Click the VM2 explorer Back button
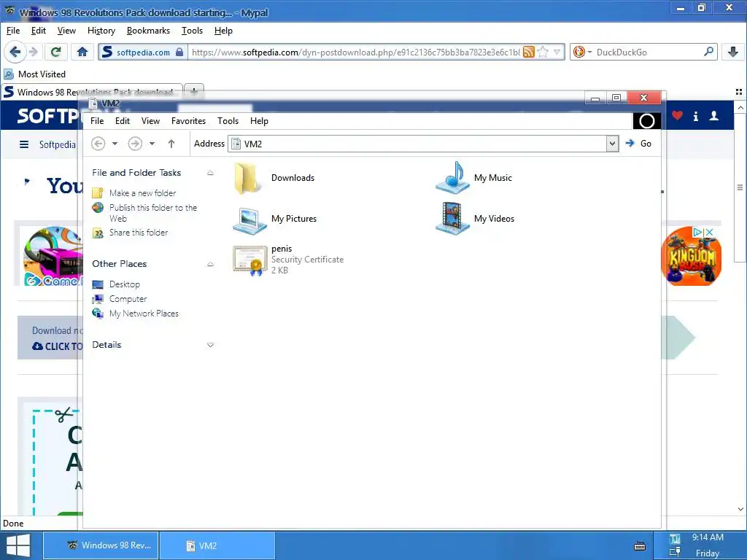 [x=98, y=144]
